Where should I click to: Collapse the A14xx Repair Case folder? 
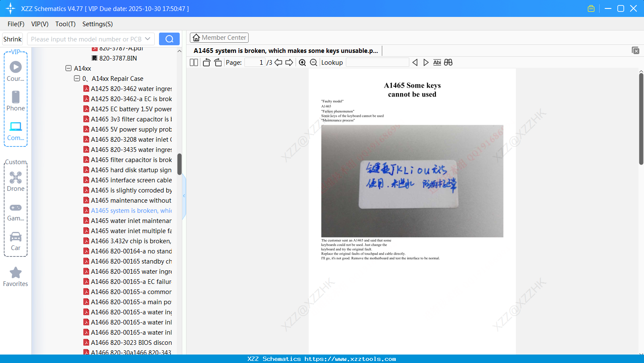pyautogui.click(x=77, y=78)
